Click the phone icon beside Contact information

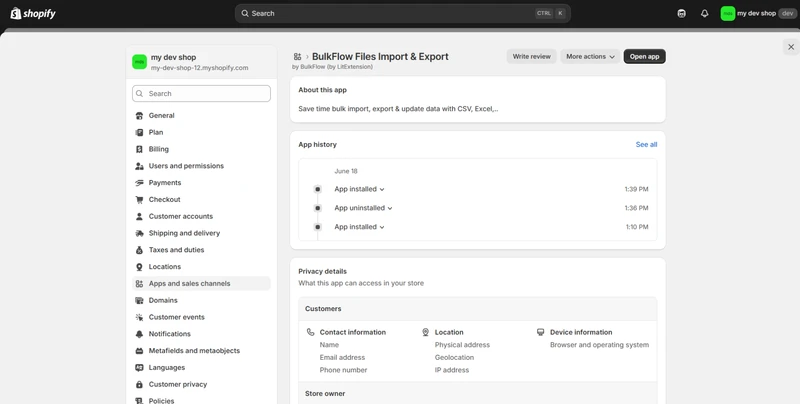(310, 332)
